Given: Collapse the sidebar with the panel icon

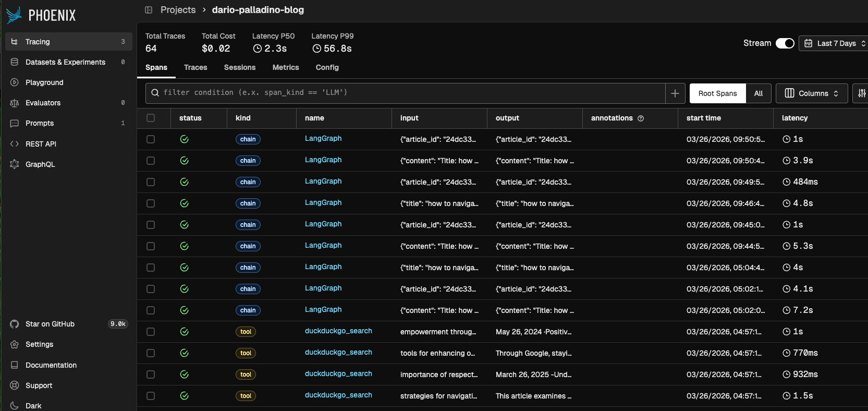Looking at the screenshot, I should 149,10.
